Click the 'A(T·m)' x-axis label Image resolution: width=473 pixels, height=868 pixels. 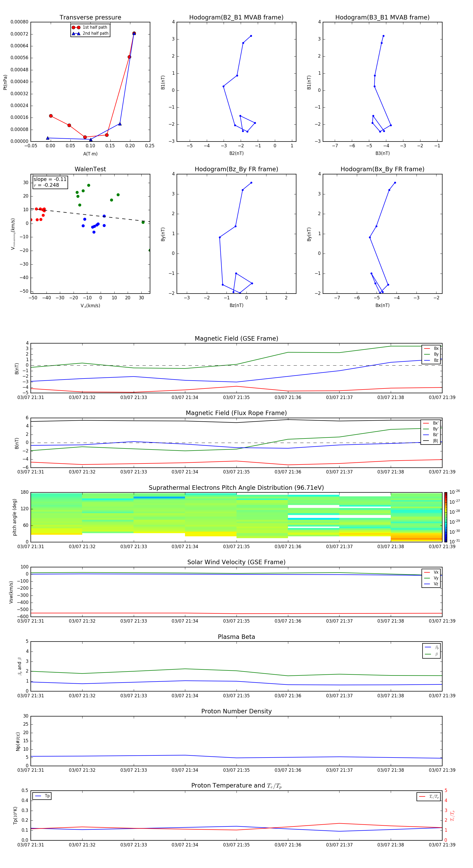click(90, 154)
